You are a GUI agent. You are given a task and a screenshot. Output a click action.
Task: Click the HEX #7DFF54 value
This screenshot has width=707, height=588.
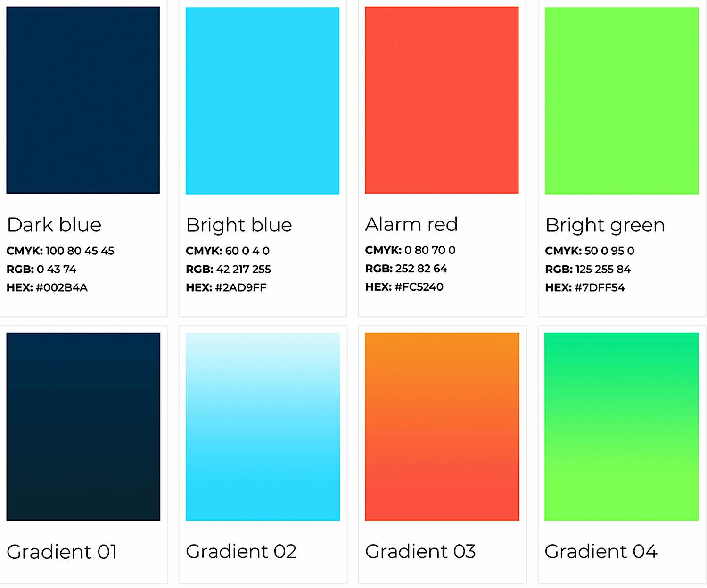click(585, 287)
